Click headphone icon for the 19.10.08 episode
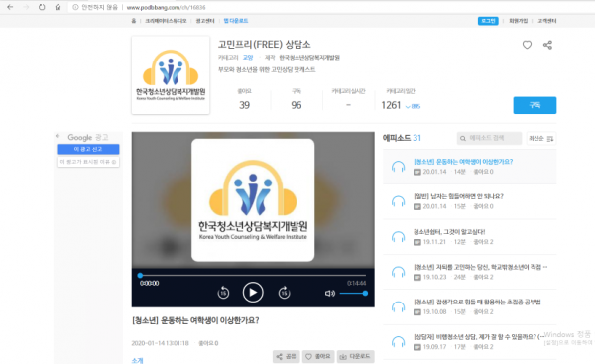 click(398, 307)
